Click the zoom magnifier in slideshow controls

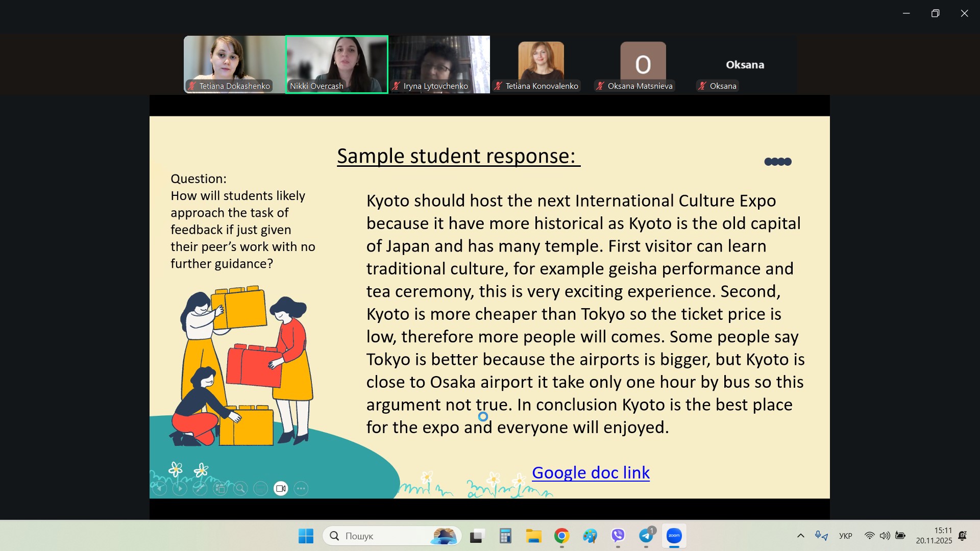point(240,489)
